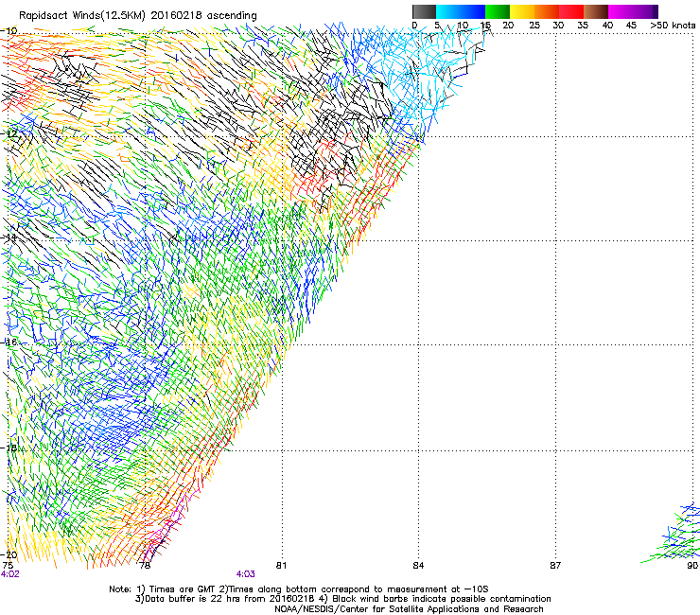Viewport: 700px width, 615px height.
Task: Click the latitude label "-12"
Action: click(9, 133)
